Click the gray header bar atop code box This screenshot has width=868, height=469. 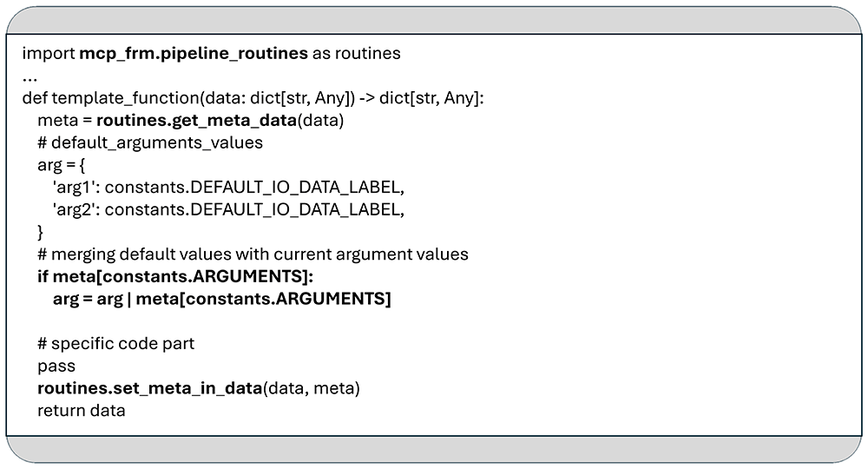[x=434, y=21]
